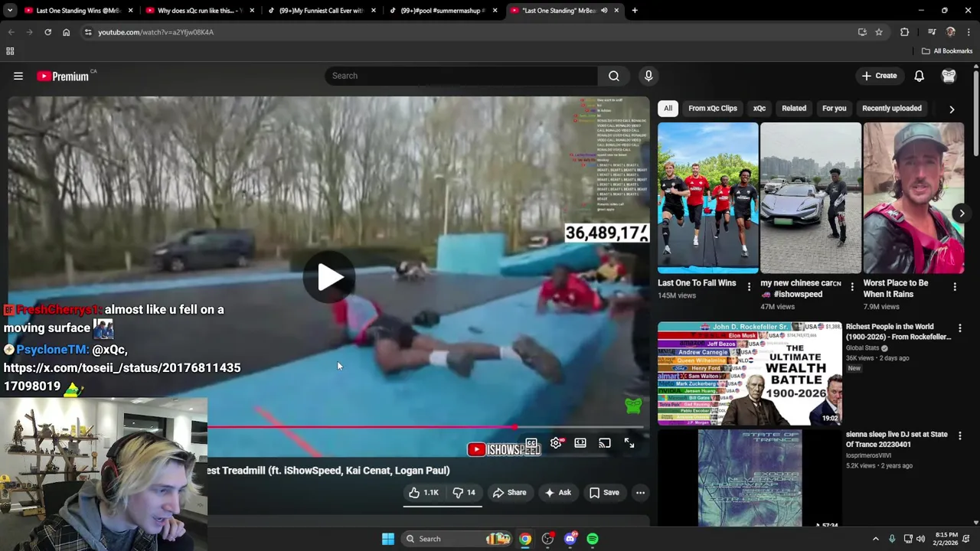Viewport: 980px width, 551px height.
Task: Reload the page with the browser refresh icon
Action: point(47,32)
